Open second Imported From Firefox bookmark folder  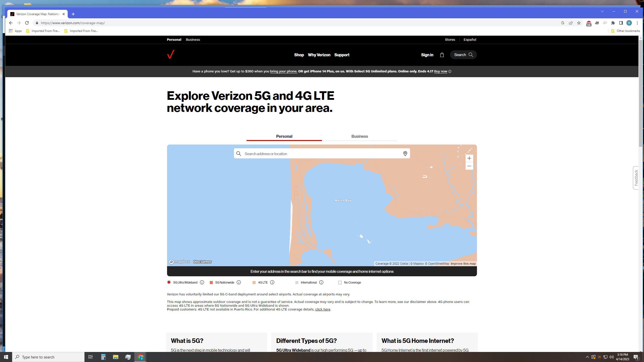tap(81, 31)
